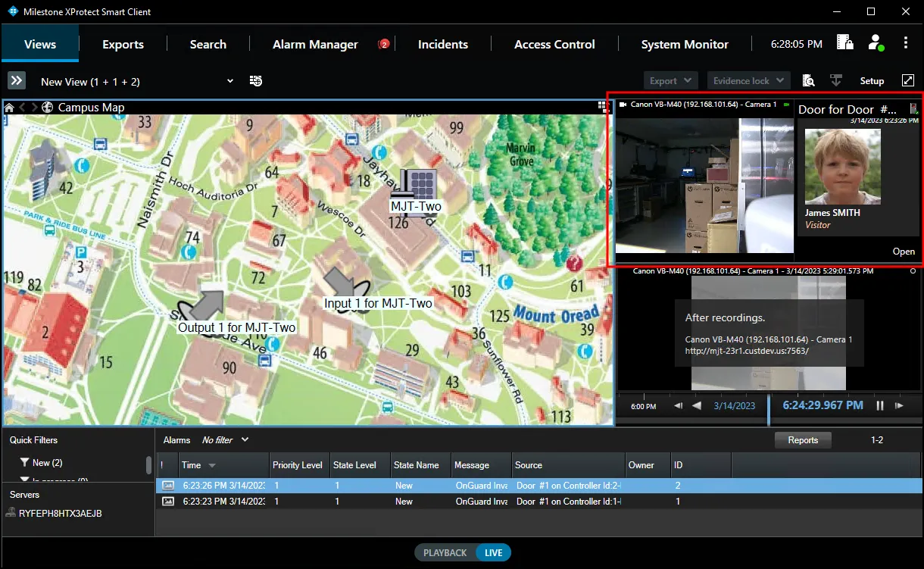Click the Reports button
924x569 pixels.
click(803, 440)
